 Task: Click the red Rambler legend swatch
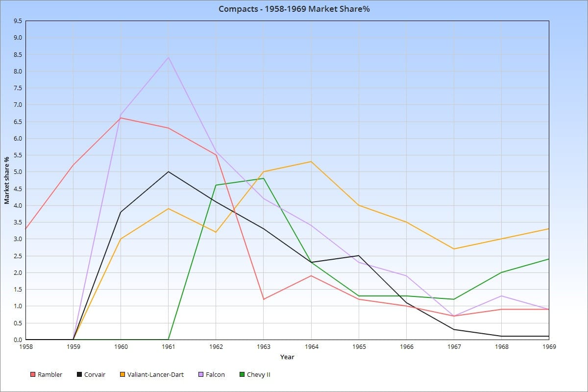(33, 375)
